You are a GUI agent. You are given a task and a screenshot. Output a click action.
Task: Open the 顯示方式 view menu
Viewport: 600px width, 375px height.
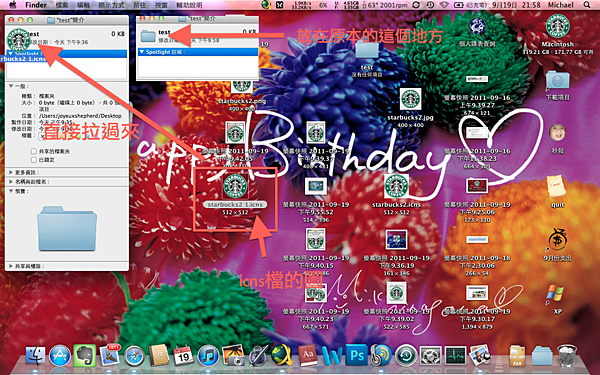(x=111, y=5)
